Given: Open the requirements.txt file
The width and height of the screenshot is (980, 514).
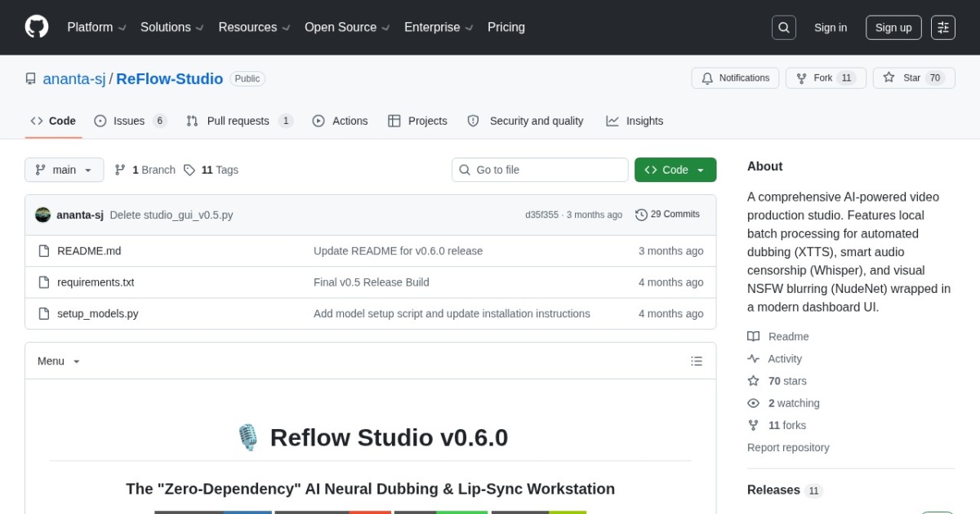Looking at the screenshot, I should click(x=96, y=282).
